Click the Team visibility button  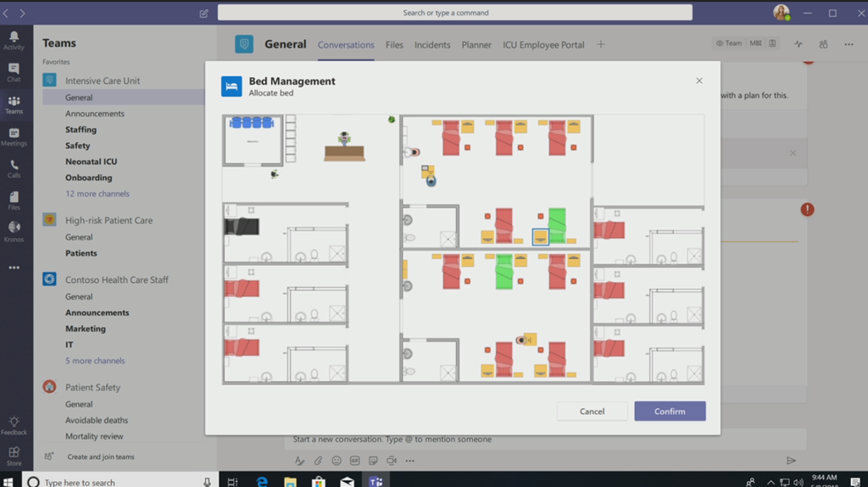click(x=729, y=43)
